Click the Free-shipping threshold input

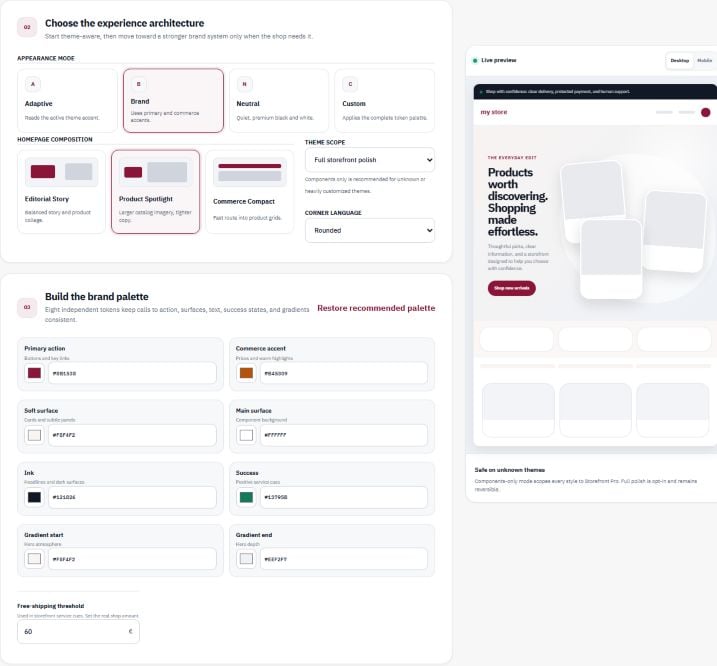pyautogui.click(x=78, y=632)
